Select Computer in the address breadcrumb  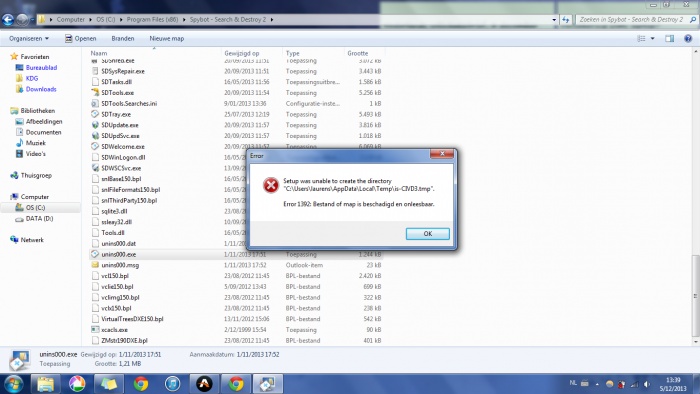tap(71, 20)
